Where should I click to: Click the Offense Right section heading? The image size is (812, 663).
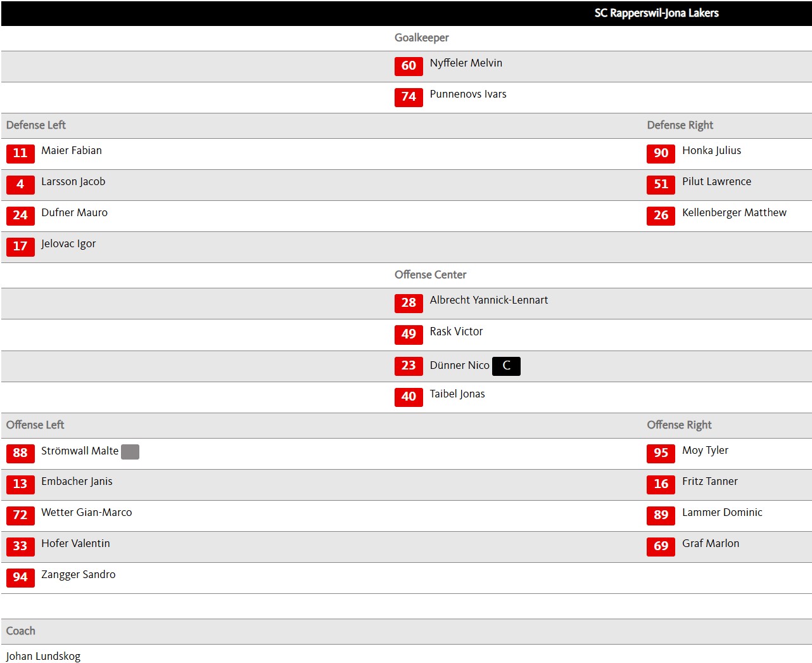[679, 425]
